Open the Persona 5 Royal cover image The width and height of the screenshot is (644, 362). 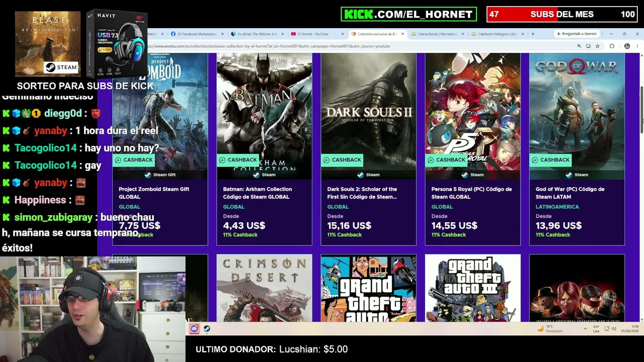pyautogui.click(x=472, y=112)
